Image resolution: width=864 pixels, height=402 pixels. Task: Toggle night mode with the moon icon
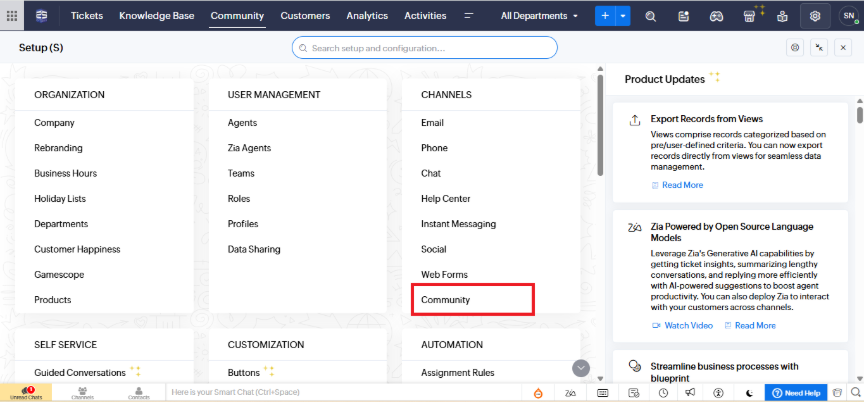pyautogui.click(x=748, y=393)
